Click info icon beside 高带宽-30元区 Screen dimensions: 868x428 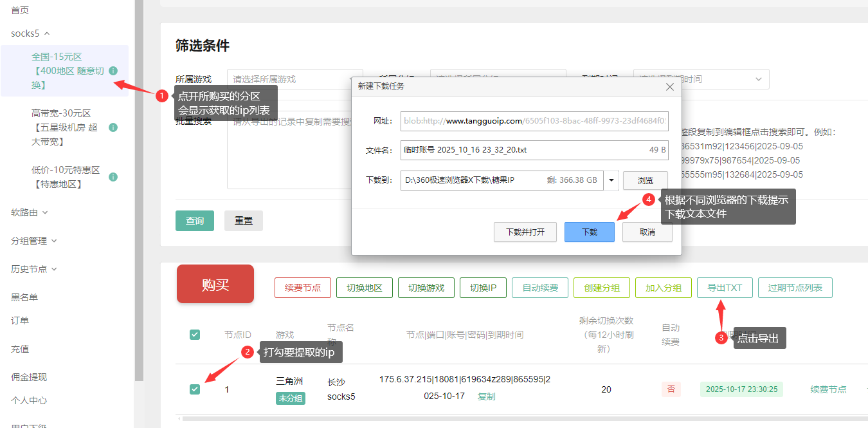[113, 127]
